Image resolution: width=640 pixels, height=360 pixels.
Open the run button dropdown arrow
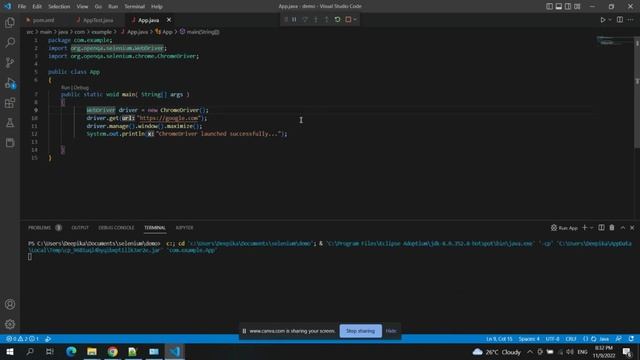point(610,20)
